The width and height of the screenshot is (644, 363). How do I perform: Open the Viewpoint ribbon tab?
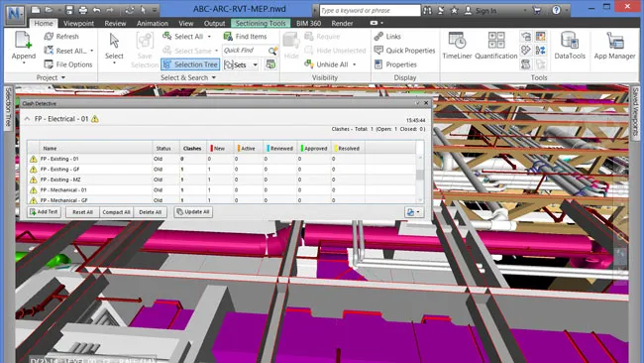pyautogui.click(x=79, y=24)
